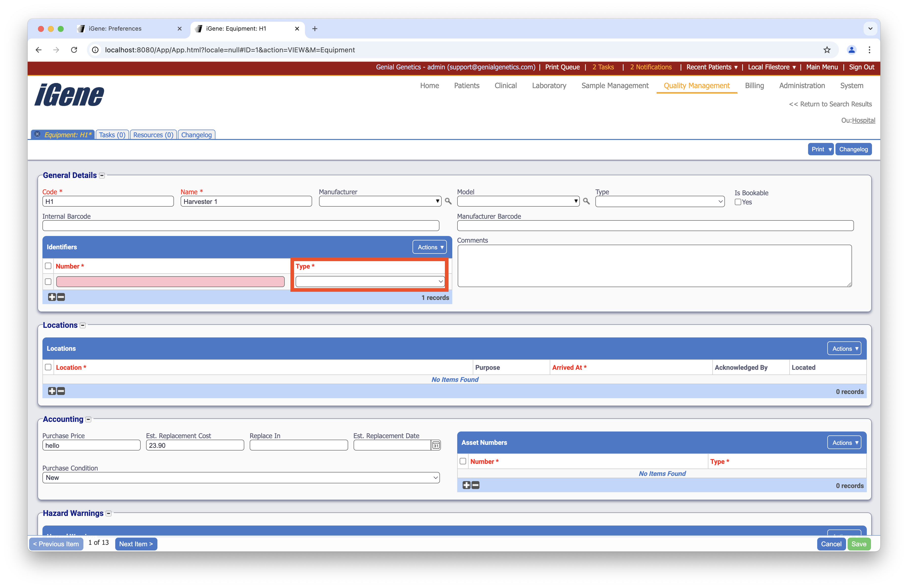Open the Est. Replacement Date calendar picker

coord(436,445)
